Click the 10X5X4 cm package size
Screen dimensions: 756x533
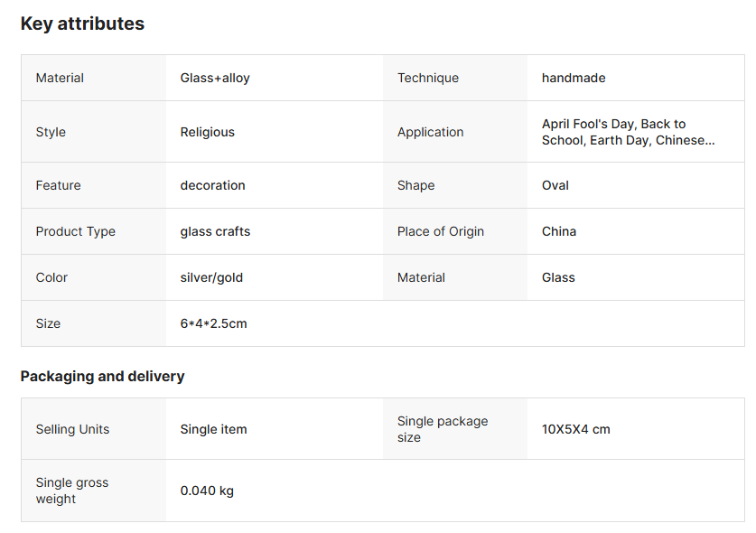coord(576,429)
